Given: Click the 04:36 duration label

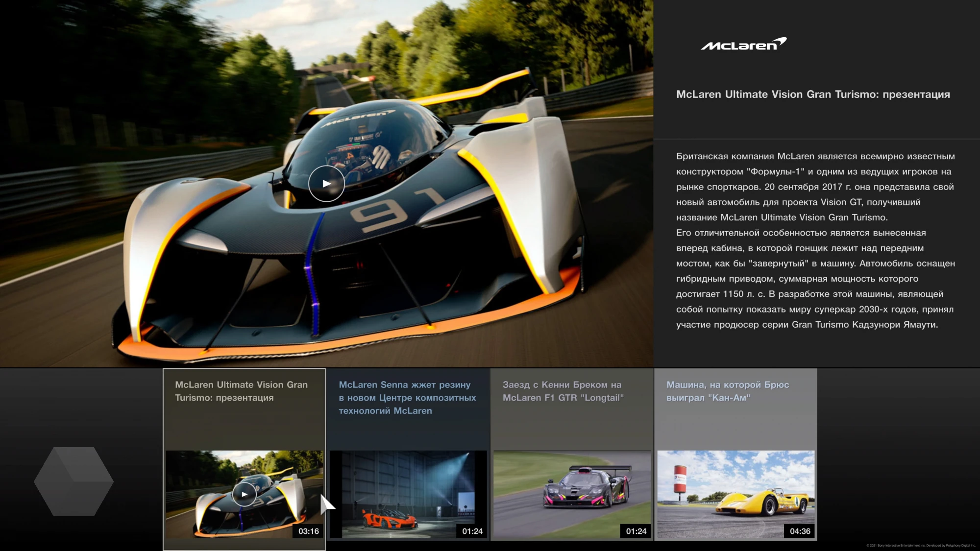Looking at the screenshot, I should [x=800, y=531].
